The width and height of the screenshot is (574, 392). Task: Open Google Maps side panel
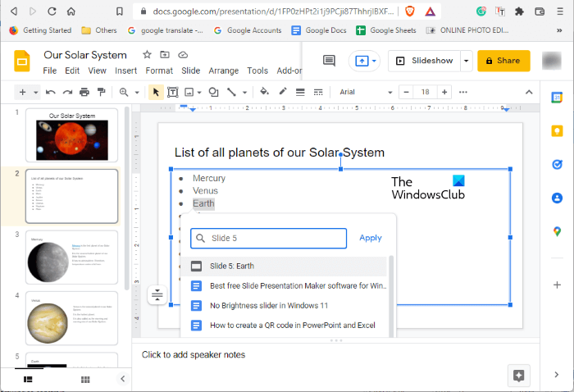(x=557, y=231)
